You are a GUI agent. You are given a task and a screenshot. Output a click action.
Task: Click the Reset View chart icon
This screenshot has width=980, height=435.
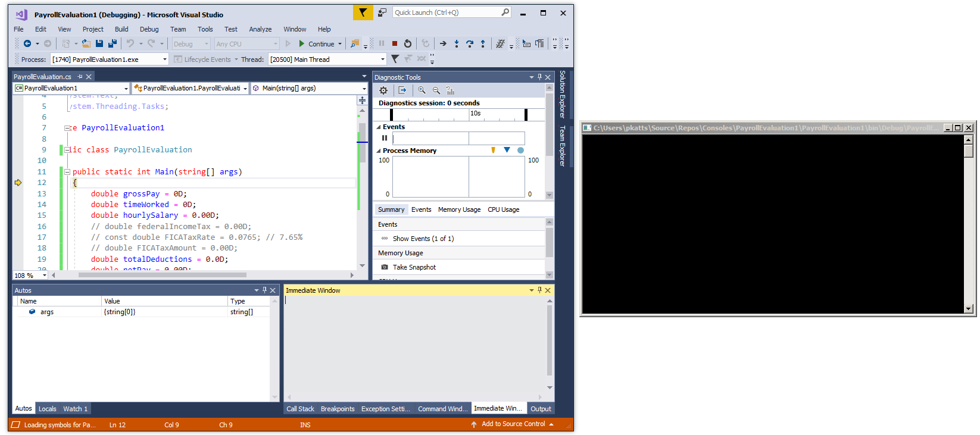click(x=450, y=90)
